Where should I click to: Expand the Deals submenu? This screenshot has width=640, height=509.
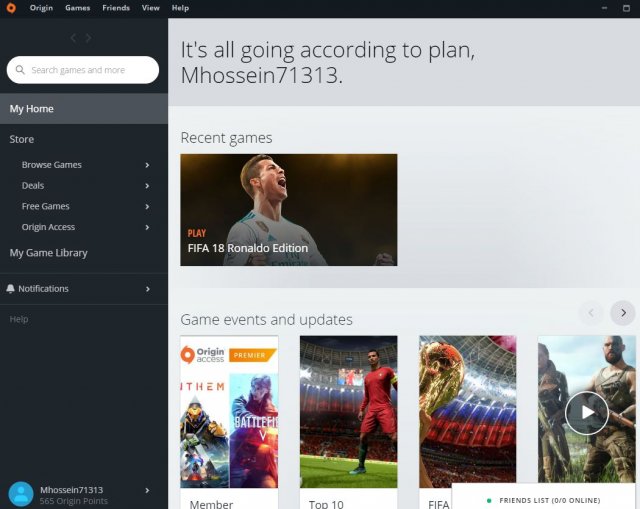coord(147,186)
